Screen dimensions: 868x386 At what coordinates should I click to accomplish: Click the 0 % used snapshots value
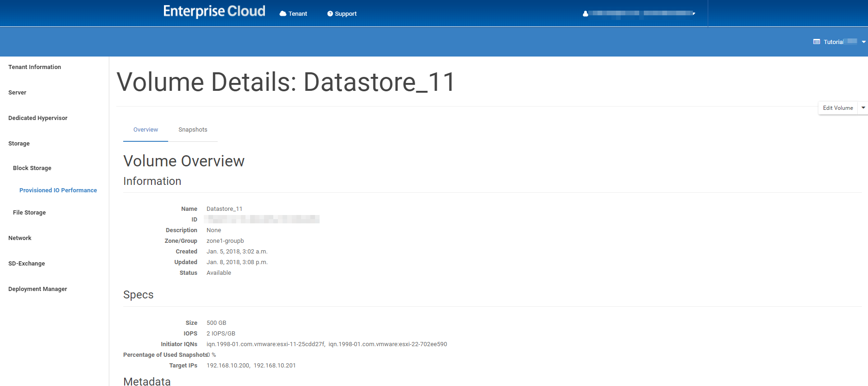[212, 355]
